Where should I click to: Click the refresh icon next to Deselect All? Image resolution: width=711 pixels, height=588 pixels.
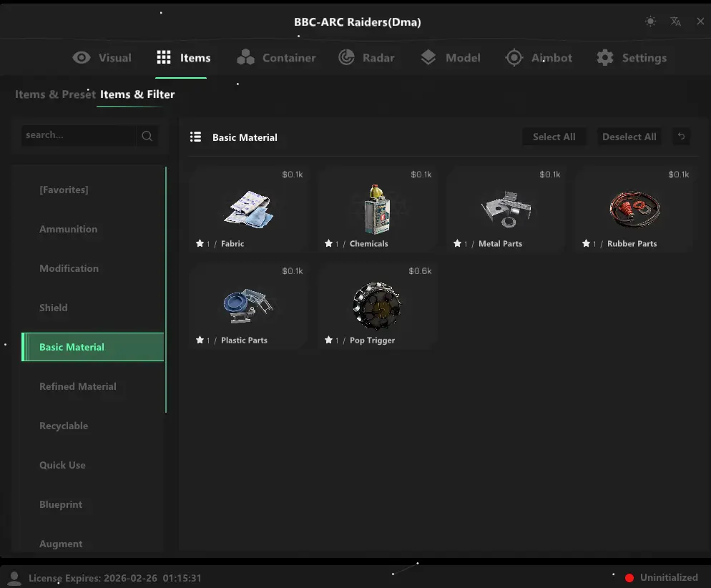(681, 137)
